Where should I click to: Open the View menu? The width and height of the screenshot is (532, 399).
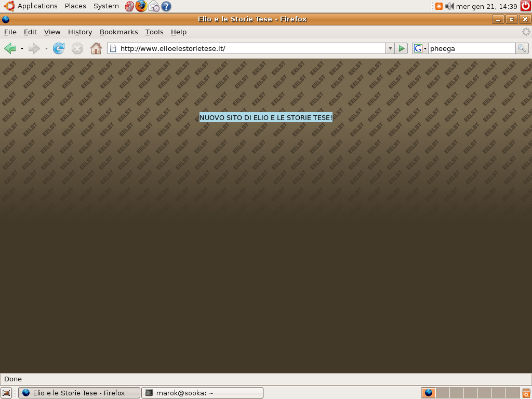[52, 32]
